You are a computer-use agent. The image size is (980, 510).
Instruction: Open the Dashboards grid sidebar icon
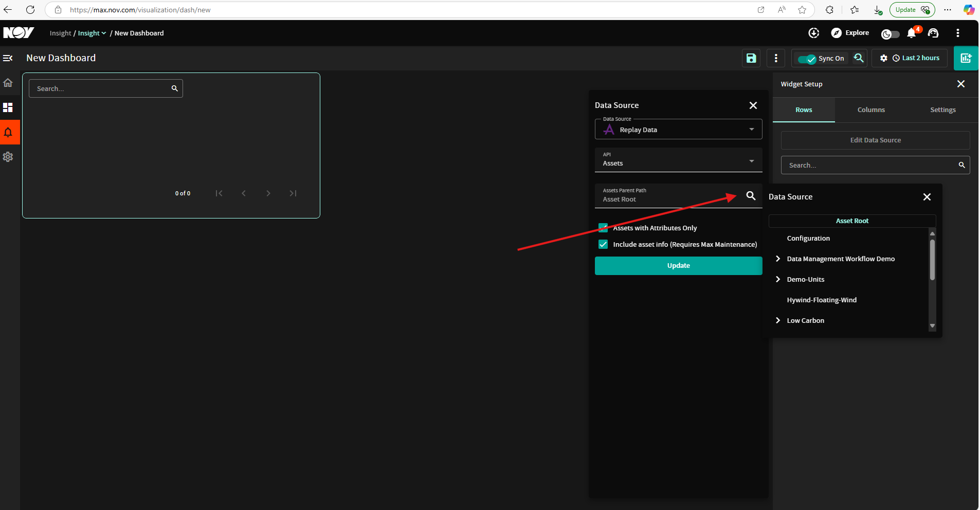click(x=8, y=107)
